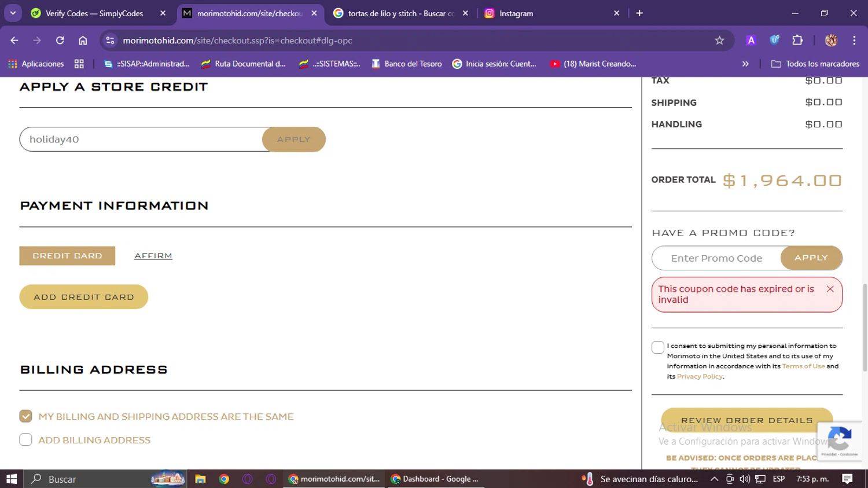868x488 pixels.
Task: Switch to morimotohid.com checkout tab
Action: [x=251, y=13]
